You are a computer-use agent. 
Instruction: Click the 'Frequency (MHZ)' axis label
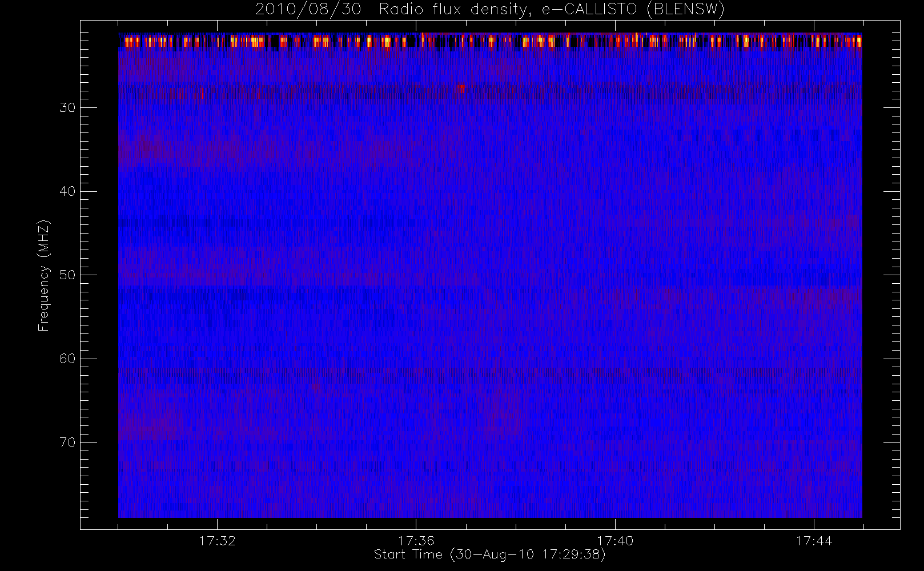pyautogui.click(x=44, y=275)
